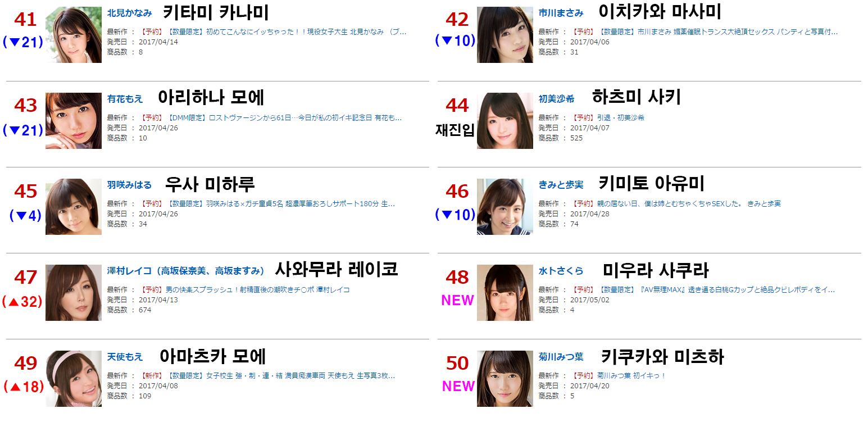View the rank 46 thumbnail image
Image resolution: width=868 pixels, height=422 pixels.
505,207
